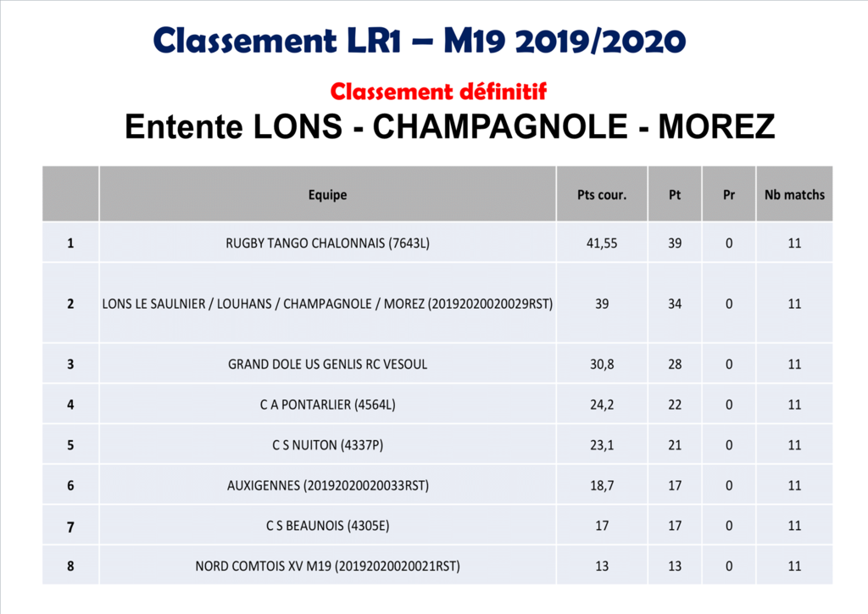This screenshot has height=614, width=868.
Task: Click the 24,2 value for Pontarlier
Action: pyautogui.click(x=602, y=405)
